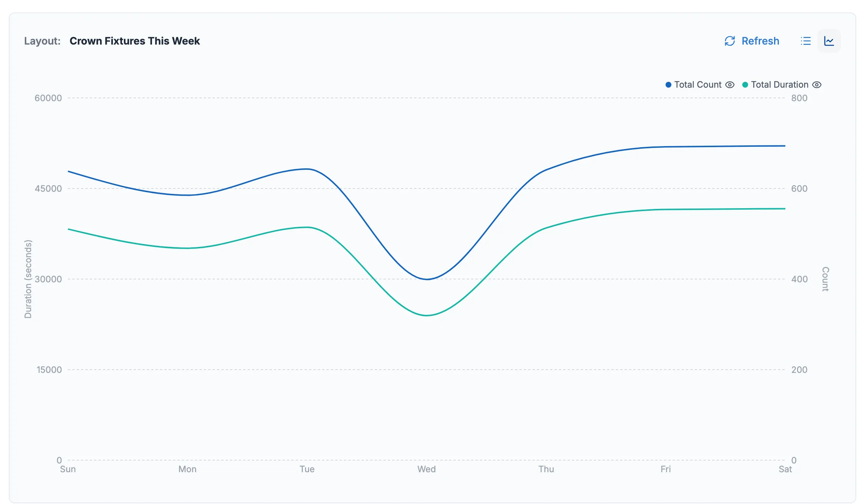Click the Thu label on x-axis
This screenshot has height=504, width=865.
coord(546,469)
